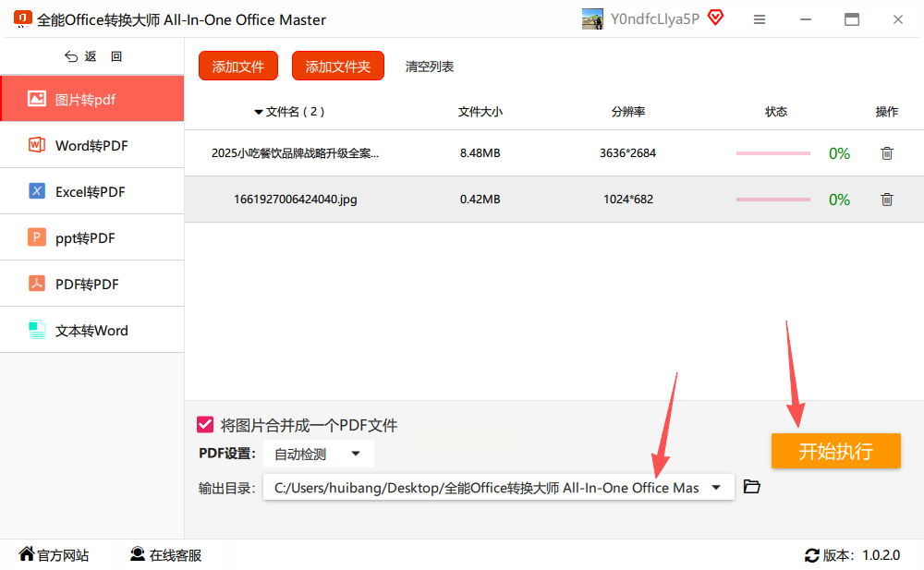Open the hamburger menu icon
Image resolution: width=924 pixels, height=570 pixels.
pos(760,19)
